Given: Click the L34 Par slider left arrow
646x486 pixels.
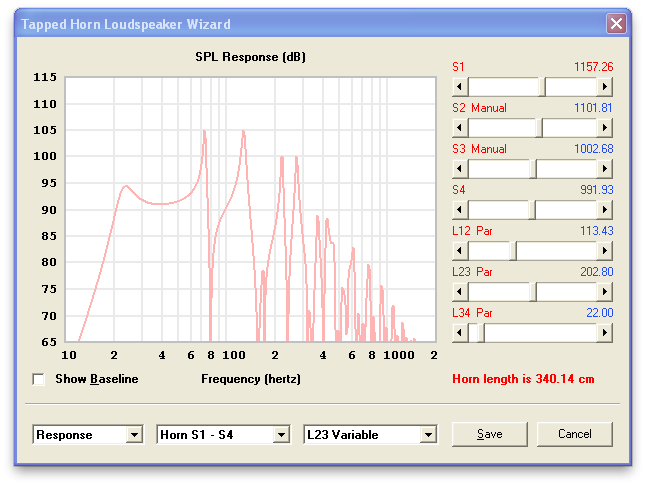Looking at the screenshot, I should pos(460,333).
